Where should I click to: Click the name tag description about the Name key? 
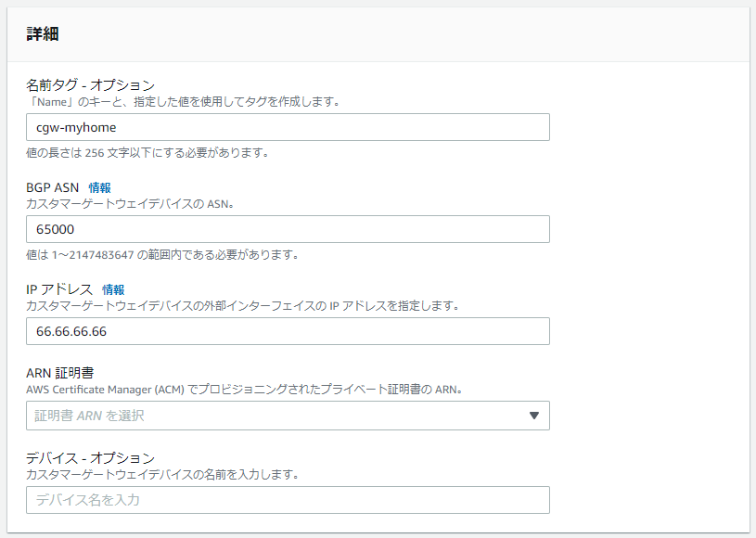183,101
